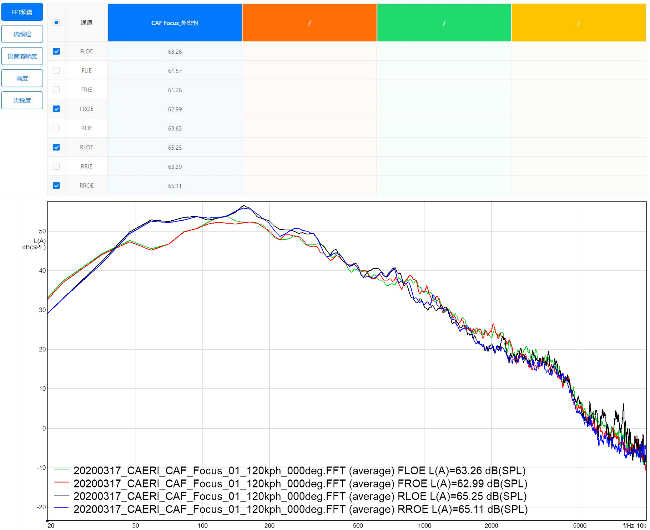Select the orange column header
The height and width of the screenshot is (530, 650).
(310, 21)
